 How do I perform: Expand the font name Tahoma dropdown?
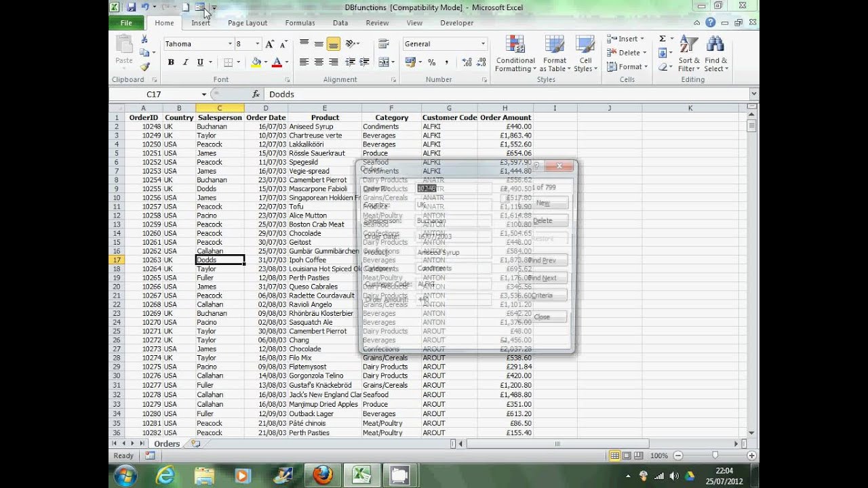(230, 44)
